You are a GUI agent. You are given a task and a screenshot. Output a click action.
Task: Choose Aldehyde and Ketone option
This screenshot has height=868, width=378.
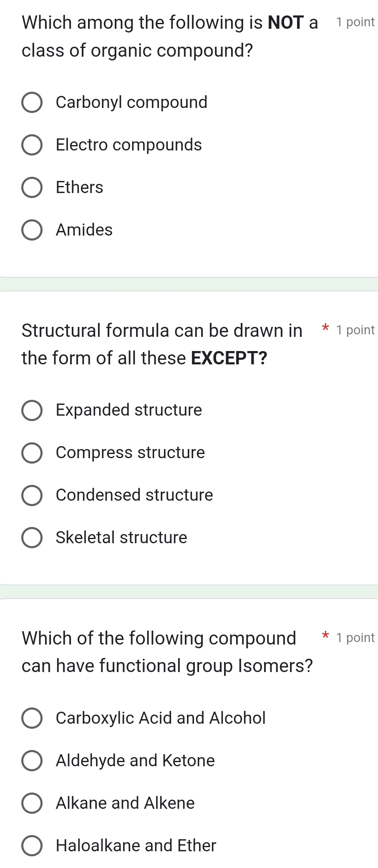click(x=32, y=760)
